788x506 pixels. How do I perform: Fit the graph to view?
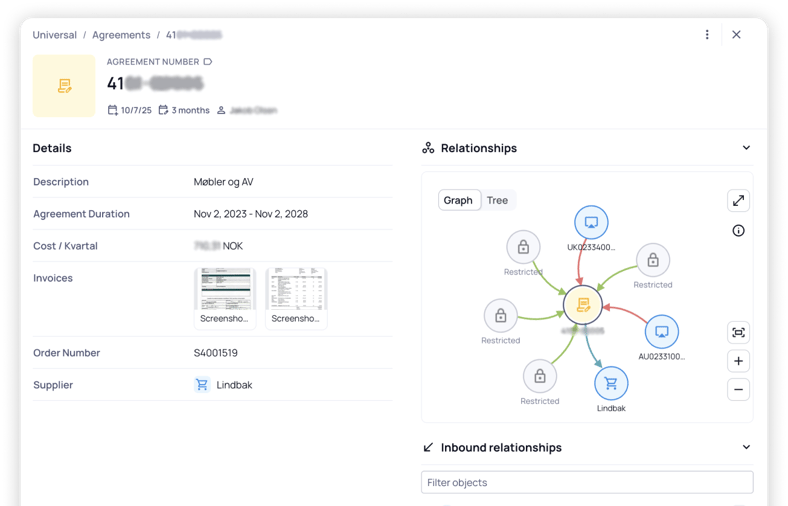point(738,333)
